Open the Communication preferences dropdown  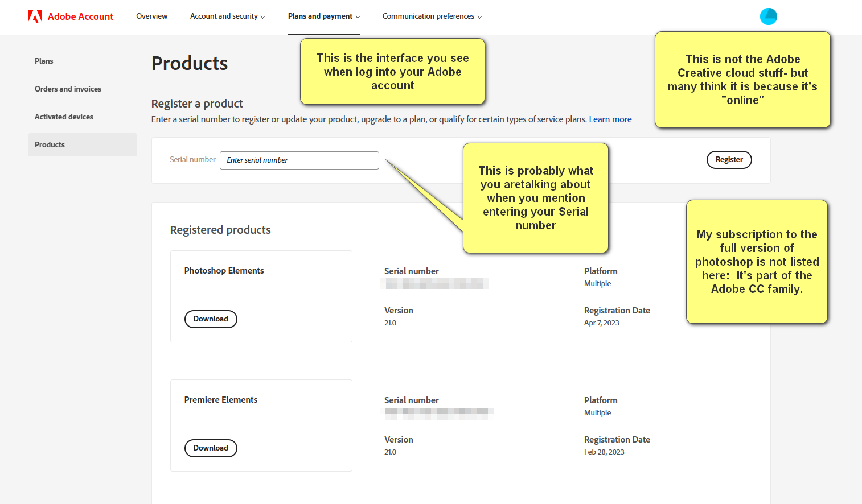432,16
